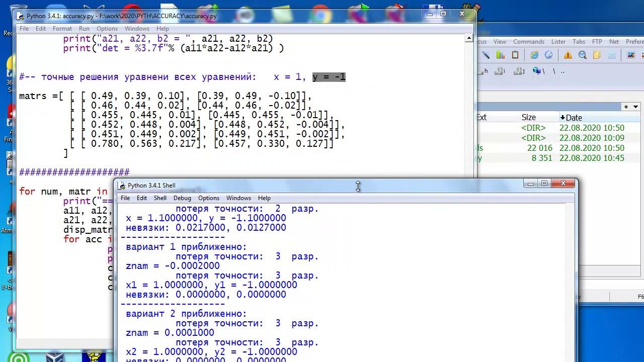Click the blue globe toolbar icon
This screenshot has width=644, height=362.
point(548,55)
